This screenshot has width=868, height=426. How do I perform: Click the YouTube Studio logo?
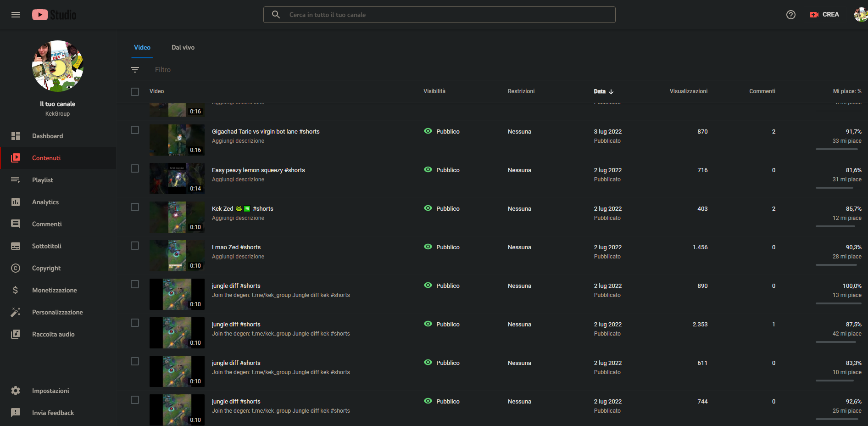coord(54,15)
